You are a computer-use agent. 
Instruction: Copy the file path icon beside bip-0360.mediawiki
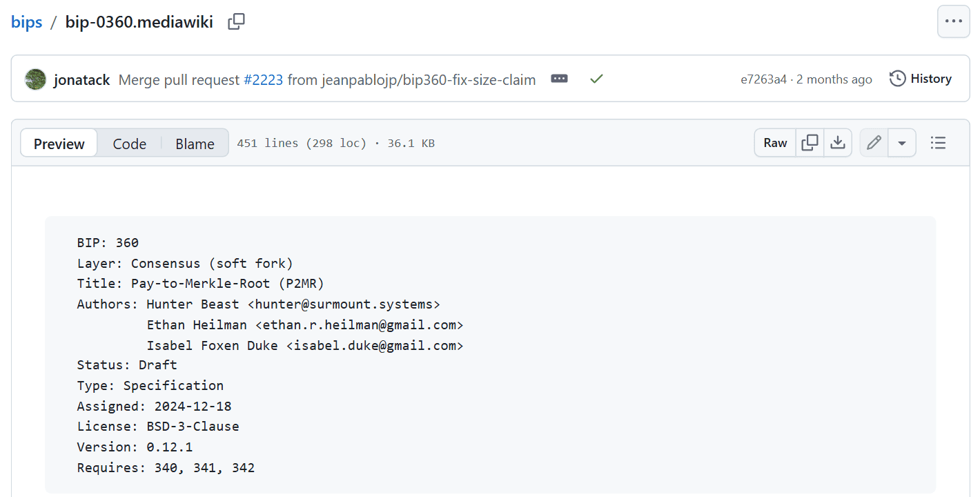[x=236, y=22]
